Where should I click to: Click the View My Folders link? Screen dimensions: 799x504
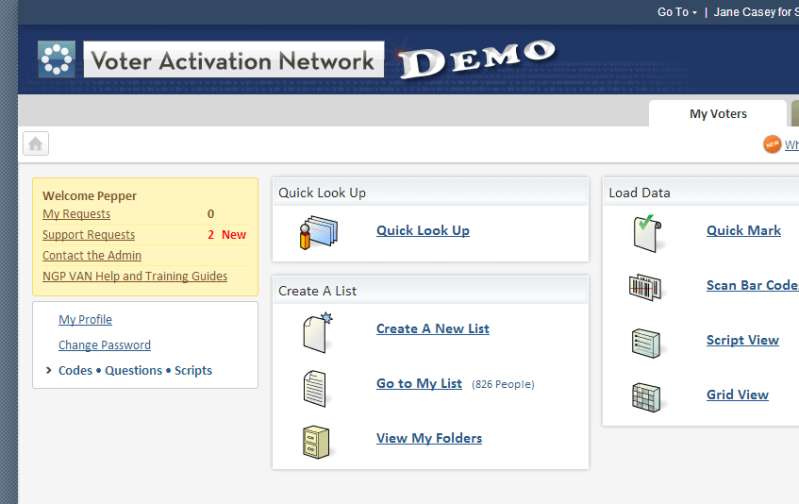pos(429,438)
